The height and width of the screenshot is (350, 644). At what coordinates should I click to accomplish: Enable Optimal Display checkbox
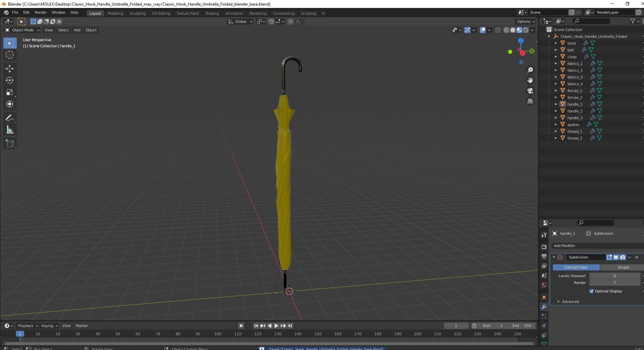592,291
